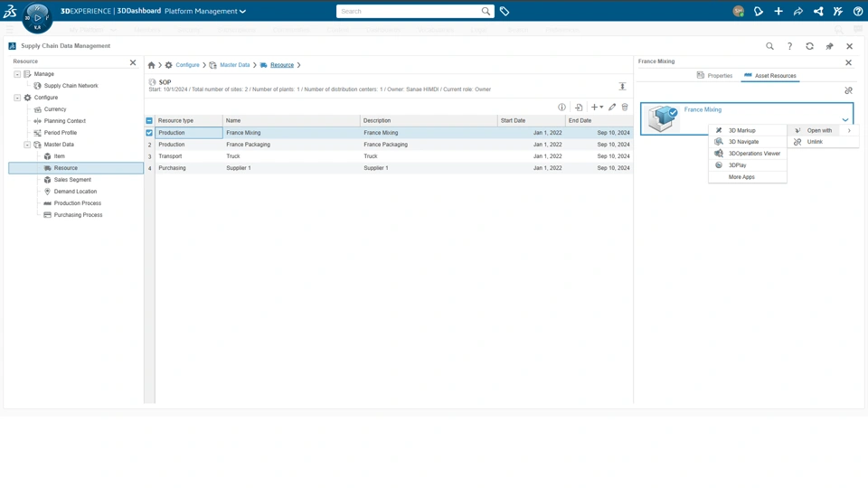Open Supply Chain Network in tree
Viewport: 868px width, 488px height.
71,86
